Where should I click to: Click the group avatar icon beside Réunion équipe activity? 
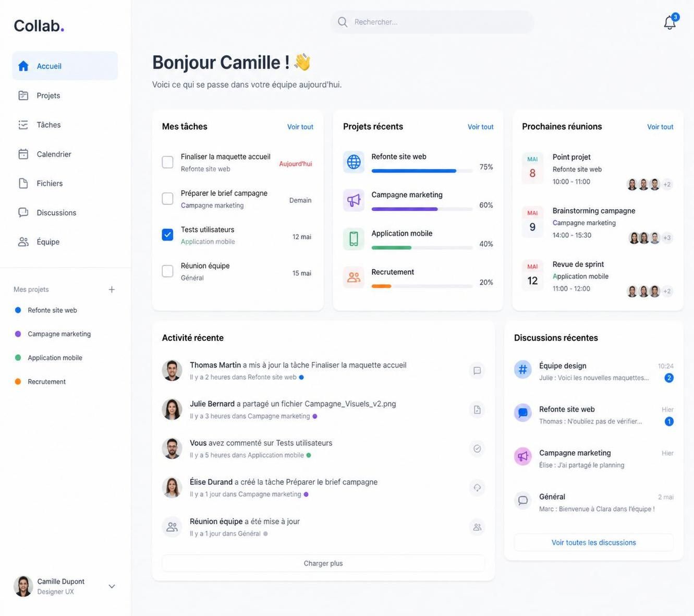coord(172,527)
